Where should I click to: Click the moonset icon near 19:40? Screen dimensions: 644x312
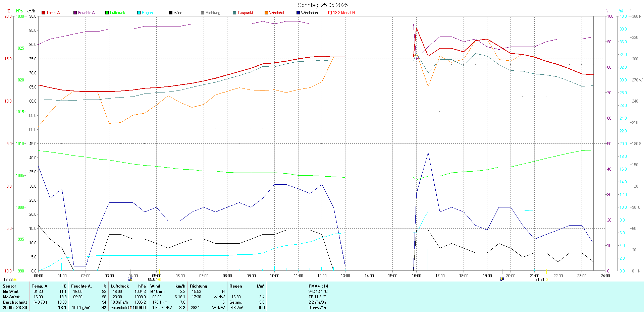pos(502,279)
